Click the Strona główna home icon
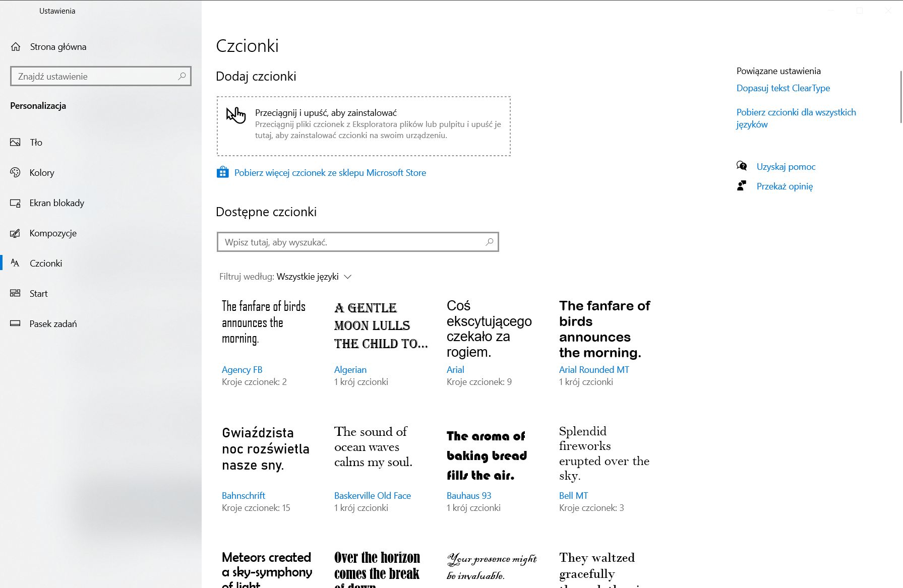This screenshot has width=903, height=588. click(x=16, y=46)
